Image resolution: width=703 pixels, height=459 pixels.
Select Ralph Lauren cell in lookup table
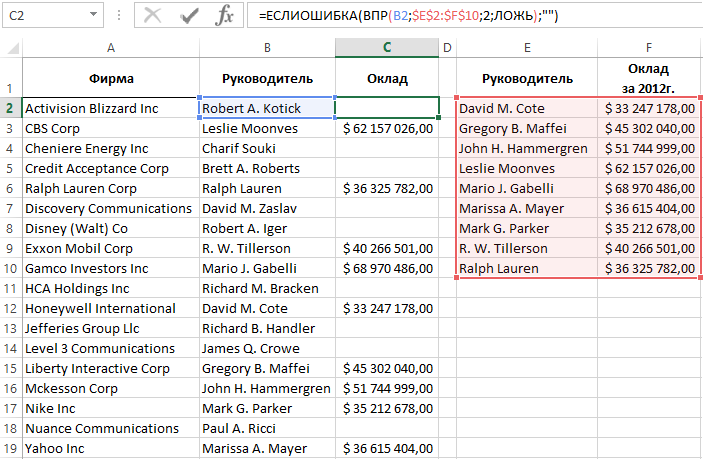(527, 268)
